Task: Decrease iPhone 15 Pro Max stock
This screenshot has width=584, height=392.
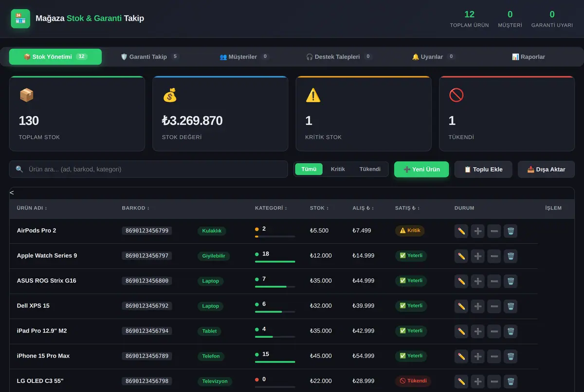Action: (x=494, y=356)
